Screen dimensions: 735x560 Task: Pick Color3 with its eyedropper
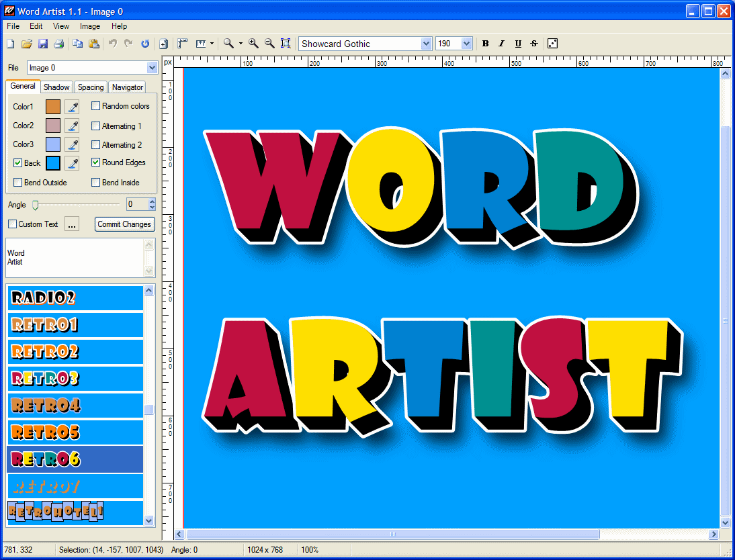click(72, 144)
